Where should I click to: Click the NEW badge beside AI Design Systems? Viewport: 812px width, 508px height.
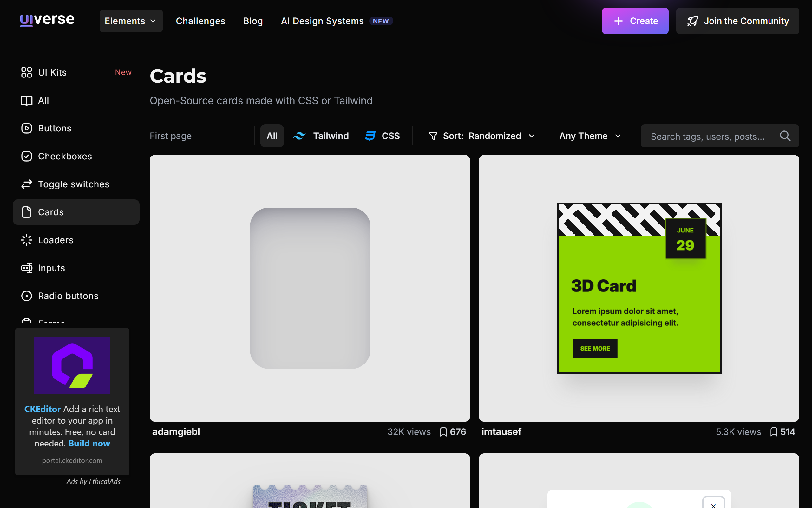coord(381,21)
